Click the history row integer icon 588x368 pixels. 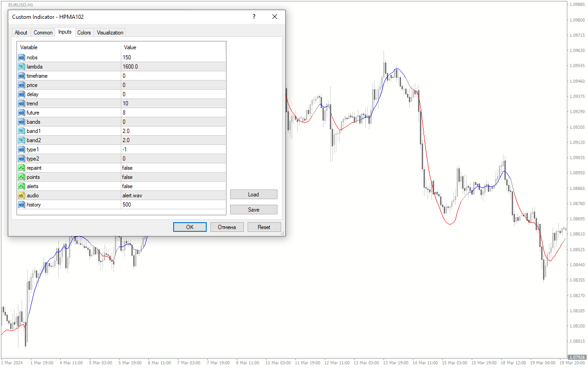click(21, 205)
